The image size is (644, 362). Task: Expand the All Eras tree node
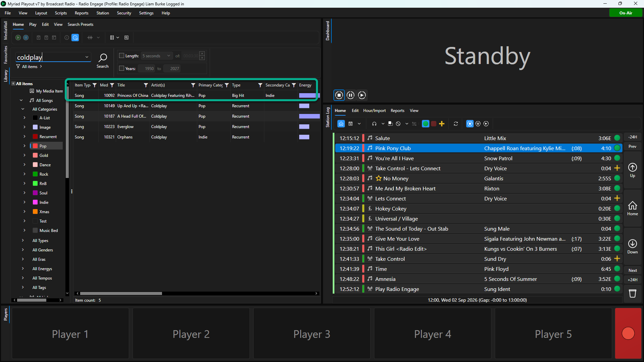click(x=23, y=259)
